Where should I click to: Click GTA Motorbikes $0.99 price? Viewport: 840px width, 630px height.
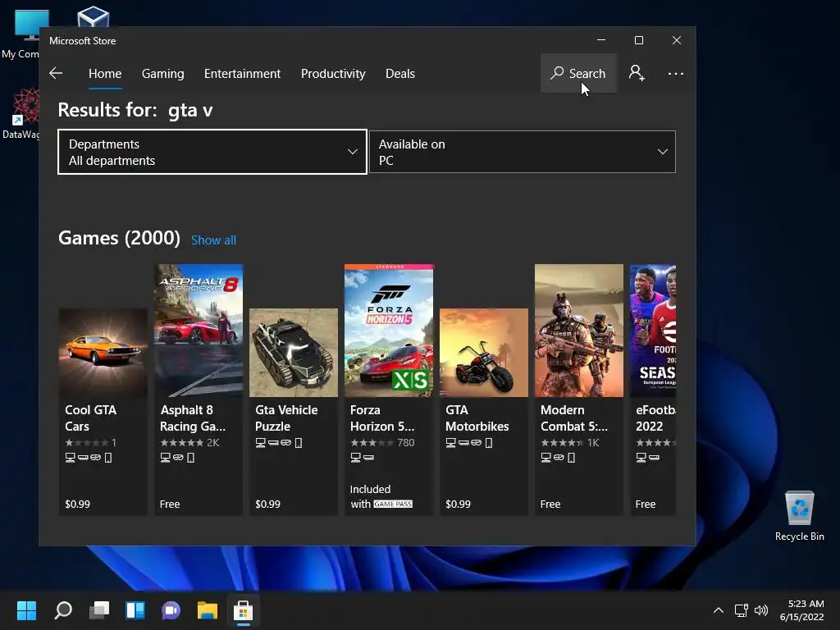click(x=458, y=504)
